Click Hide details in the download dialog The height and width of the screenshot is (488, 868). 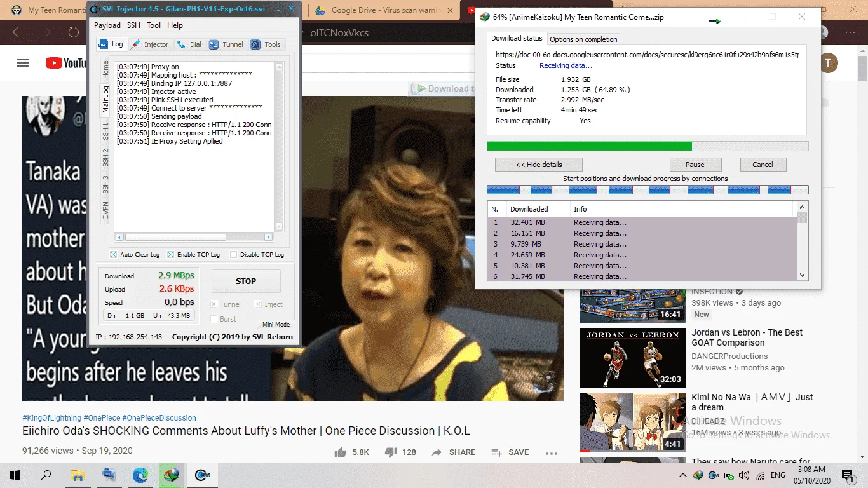(x=538, y=165)
